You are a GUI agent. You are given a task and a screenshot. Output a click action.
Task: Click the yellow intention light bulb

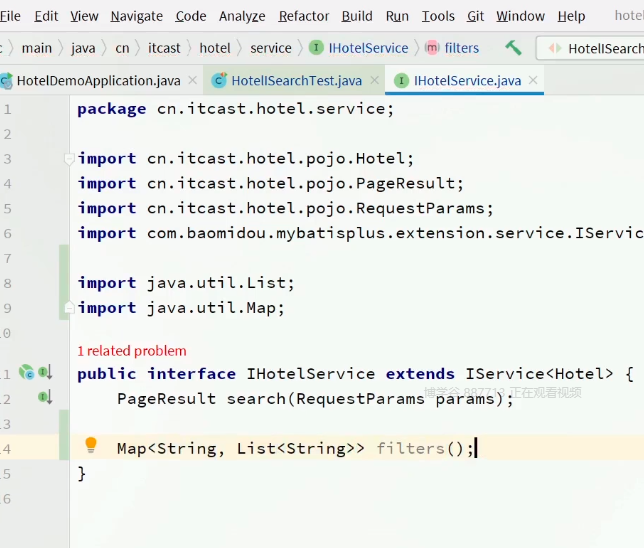click(91, 445)
